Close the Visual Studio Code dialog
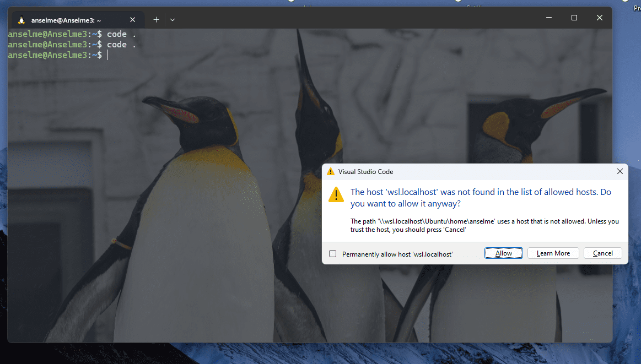This screenshot has height=364, width=641. point(620,172)
